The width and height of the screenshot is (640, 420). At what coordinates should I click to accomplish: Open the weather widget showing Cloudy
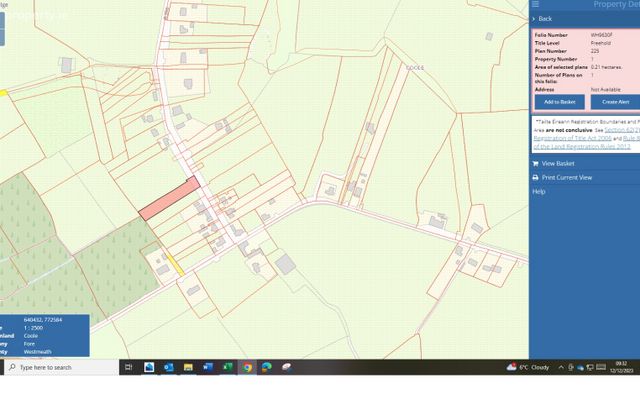click(528, 367)
